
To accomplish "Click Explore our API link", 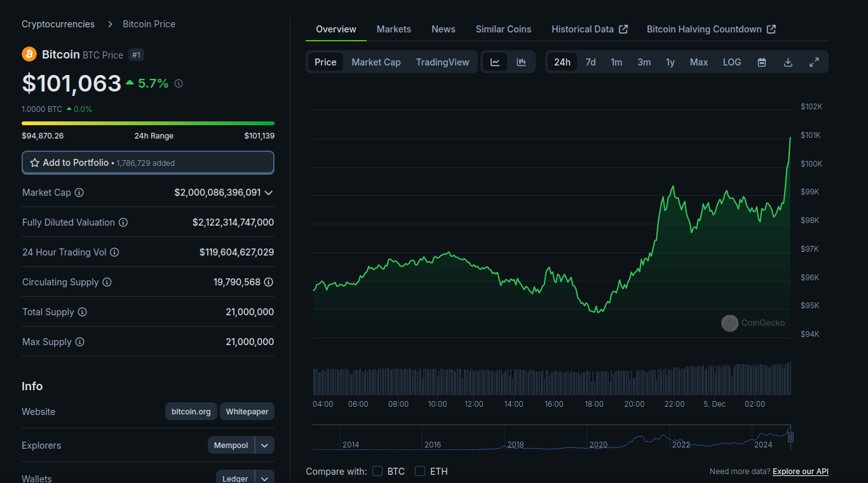I will point(801,471).
